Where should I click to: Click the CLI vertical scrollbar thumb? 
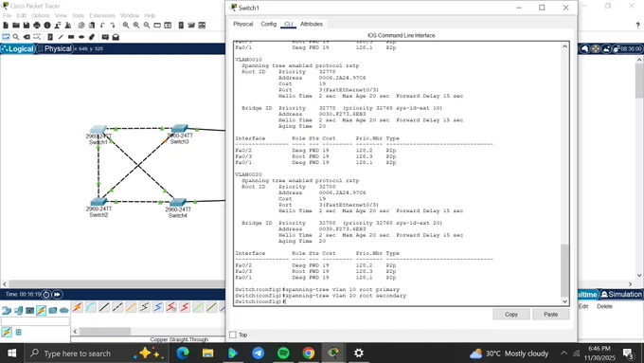pyautogui.click(x=565, y=270)
